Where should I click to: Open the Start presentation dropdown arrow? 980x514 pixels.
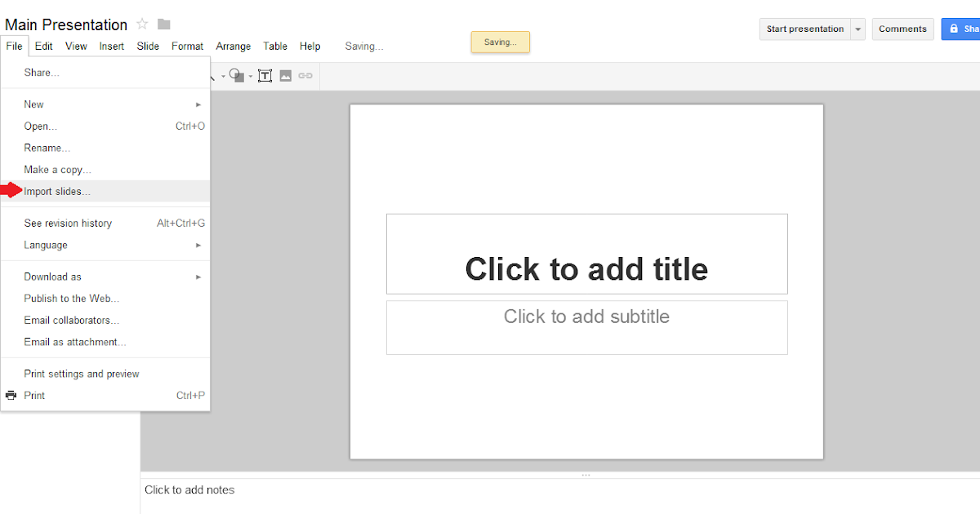(858, 29)
